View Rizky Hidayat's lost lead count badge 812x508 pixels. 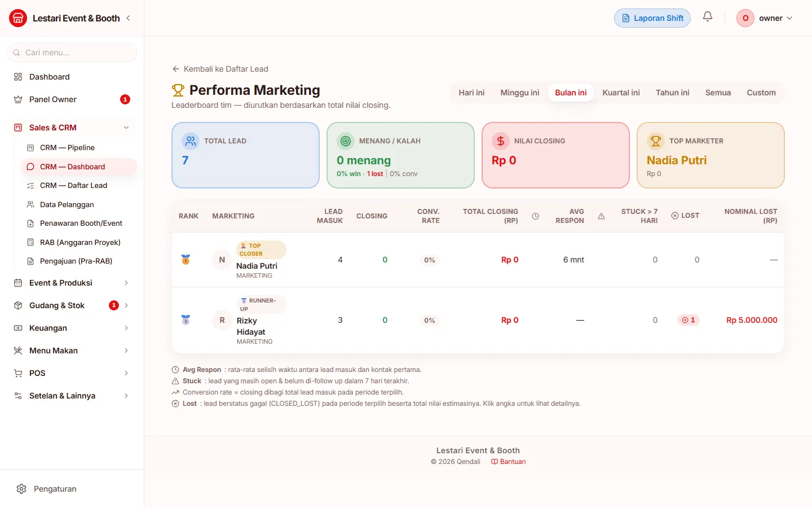pos(689,320)
